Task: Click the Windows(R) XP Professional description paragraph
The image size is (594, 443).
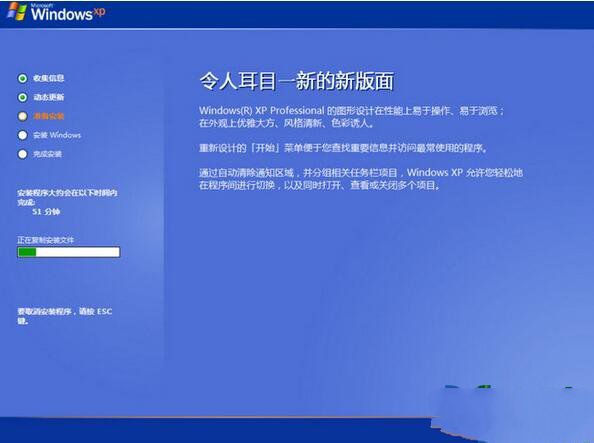Action: click(x=352, y=117)
